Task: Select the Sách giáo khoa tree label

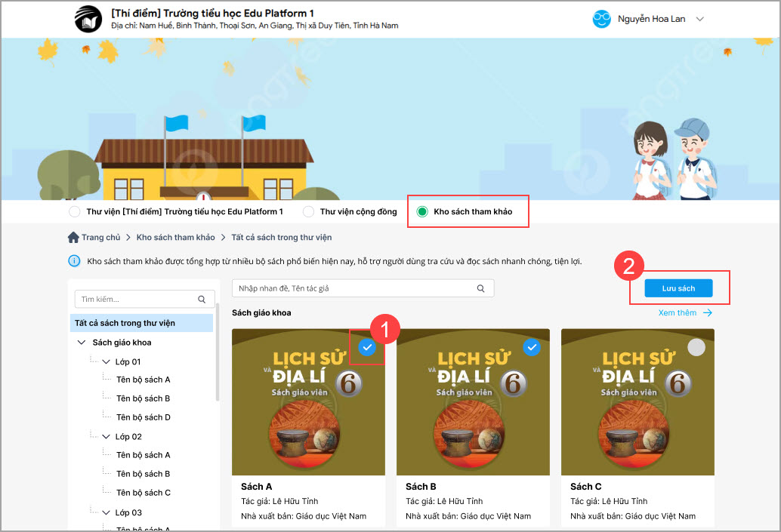Action: click(x=122, y=343)
